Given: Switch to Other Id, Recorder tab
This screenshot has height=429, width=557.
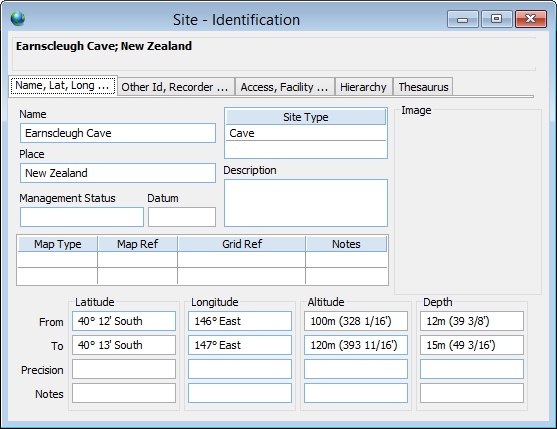Looking at the screenshot, I should [176, 87].
